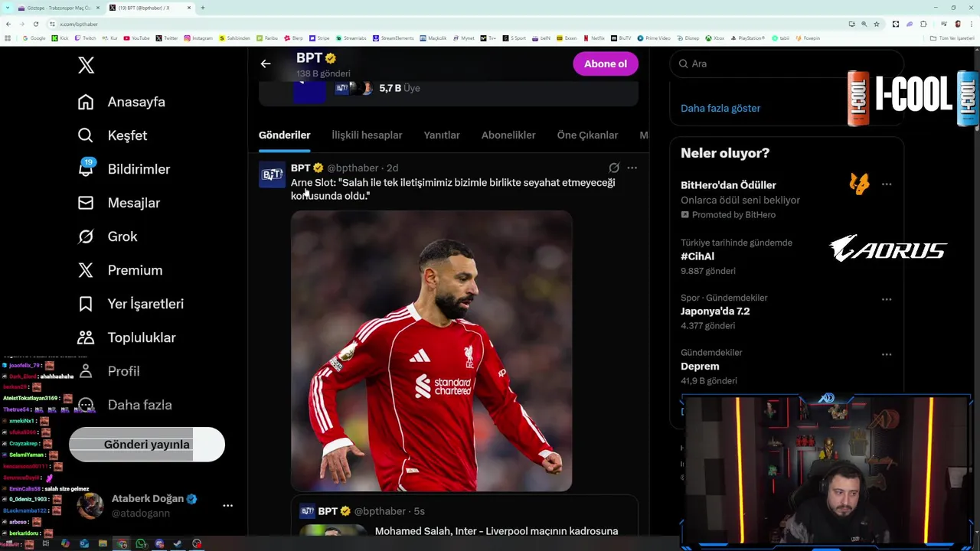Open Premium in sidebar
This screenshot has width=980, height=551.
[x=120, y=270]
